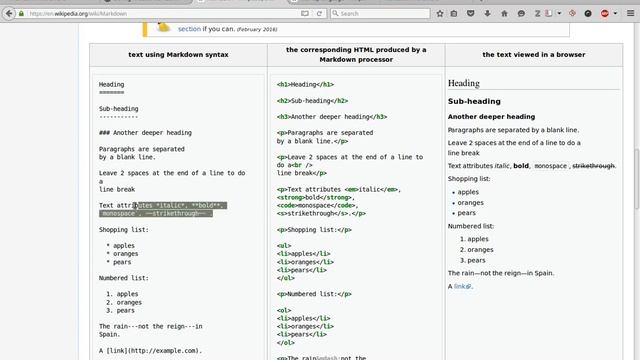Screen dimensions: 640x360
Task: Click '1. apples' in rendered numbered list
Action: coord(474,239)
